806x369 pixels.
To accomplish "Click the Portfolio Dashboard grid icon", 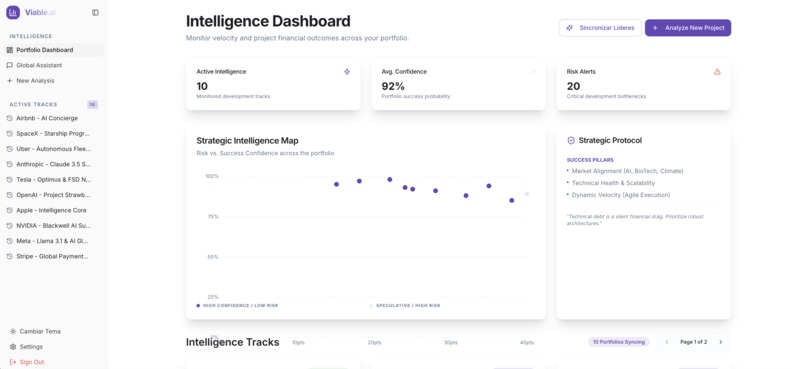I will pos(9,50).
